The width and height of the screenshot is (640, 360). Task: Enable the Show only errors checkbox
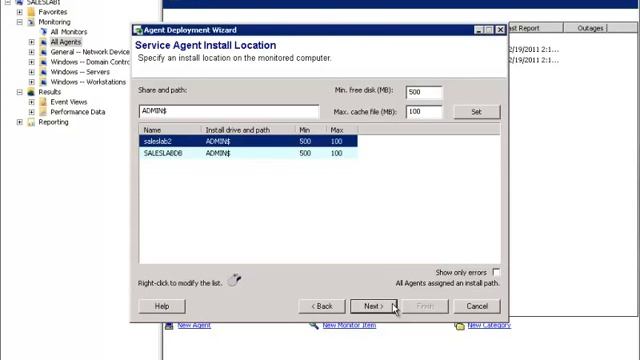(x=496, y=272)
